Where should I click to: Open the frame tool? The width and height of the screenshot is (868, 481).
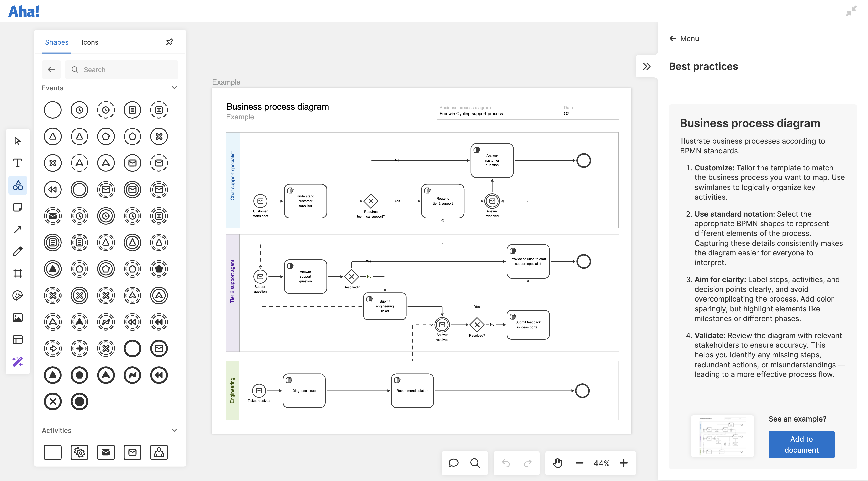coord(17,273)
